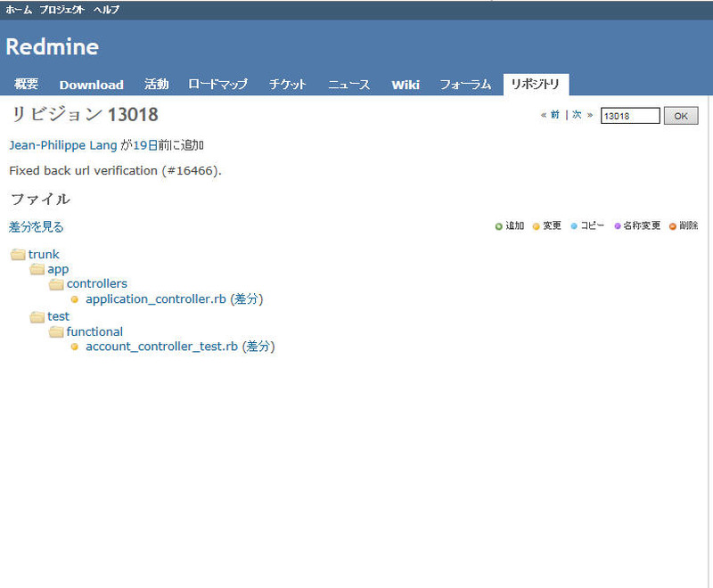Image resolution: width=713 pixels, height=588 pixels.
Task: Go to previous revision « 前
Action: point(550,115)
